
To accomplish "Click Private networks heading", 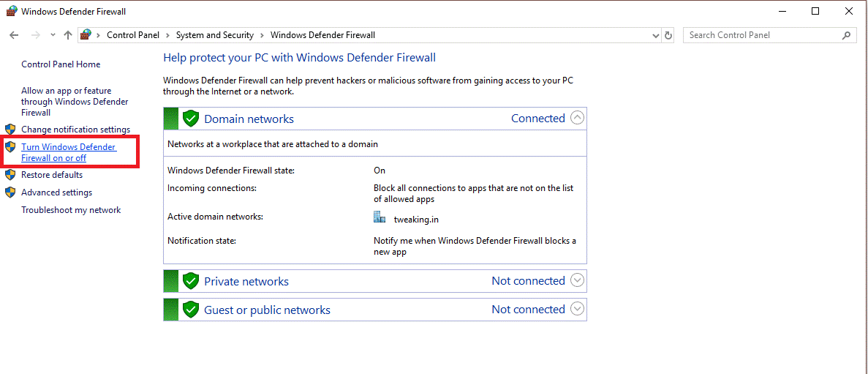I will [x=246, y=281].
